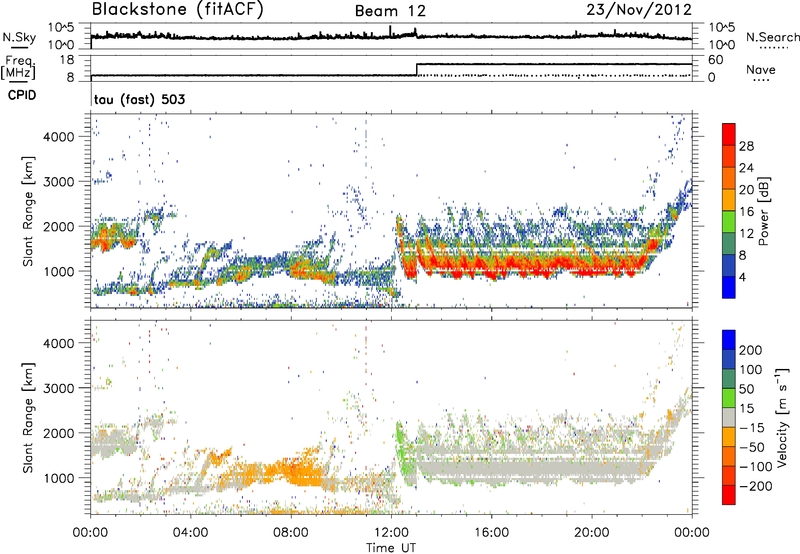Click the Slant Range label of the velocity panel
Screen dimensions: 800x554
(x=28, y=417)
